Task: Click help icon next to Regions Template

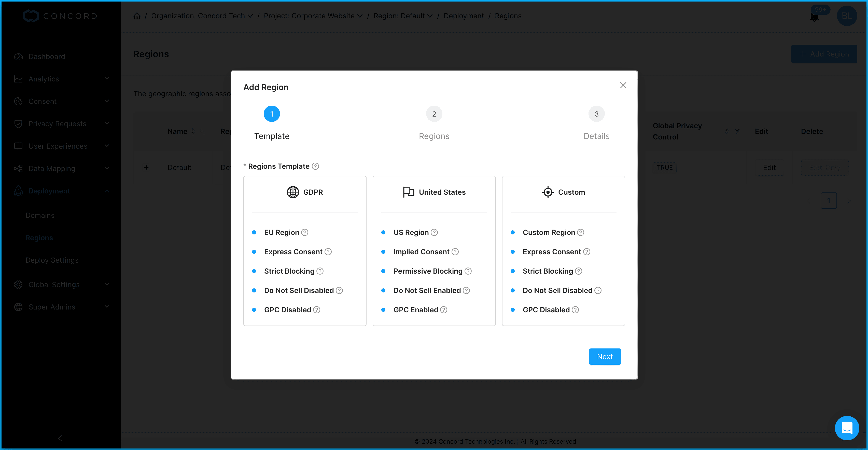Action: click(315, 166)
